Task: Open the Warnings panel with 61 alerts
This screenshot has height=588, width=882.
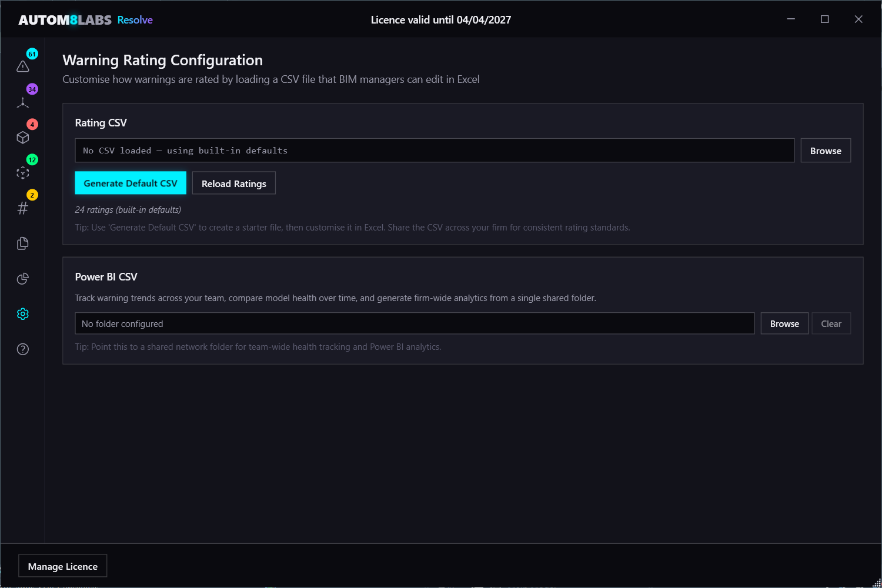Action: point(22,66)
